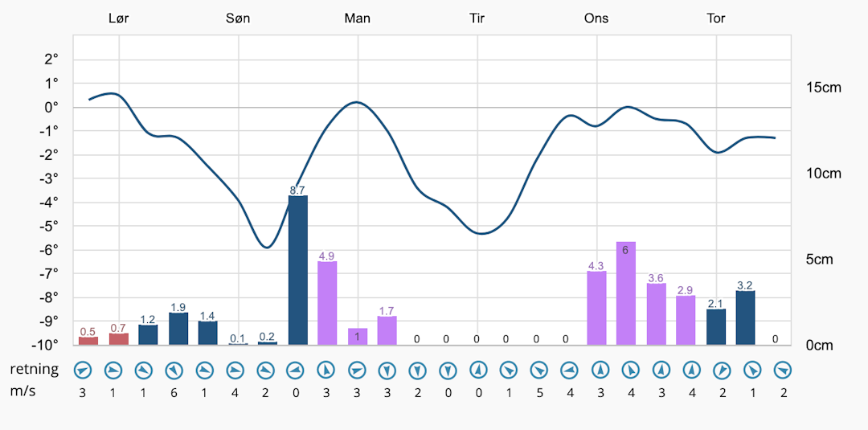Click the 'retning' row label
This screenshot has width=868, height=430.
(35, 369)
